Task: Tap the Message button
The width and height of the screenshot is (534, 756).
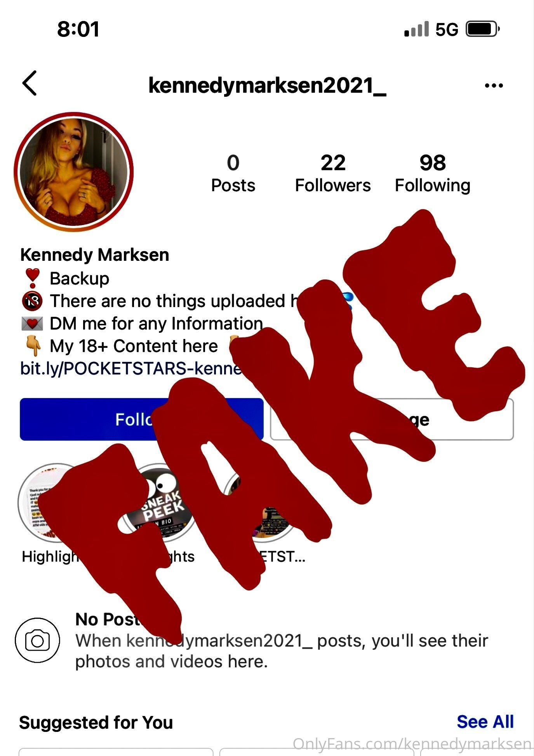Action: coord(392,419)
